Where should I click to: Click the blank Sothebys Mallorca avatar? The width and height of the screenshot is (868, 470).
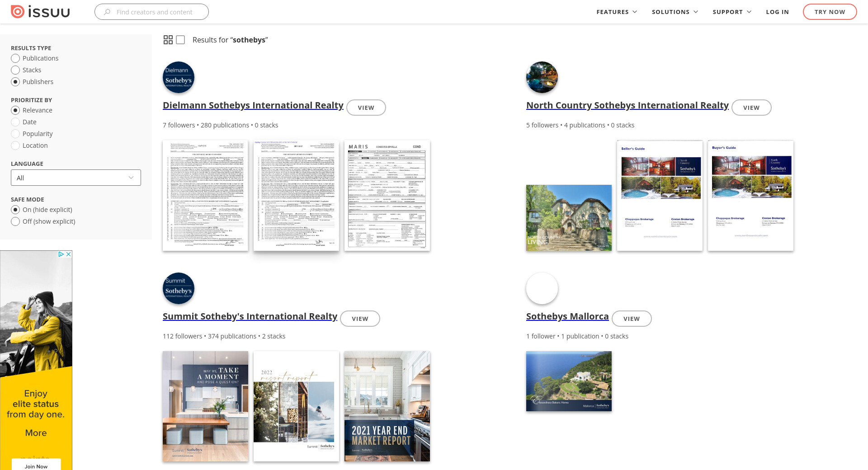[x=542, y=288]
